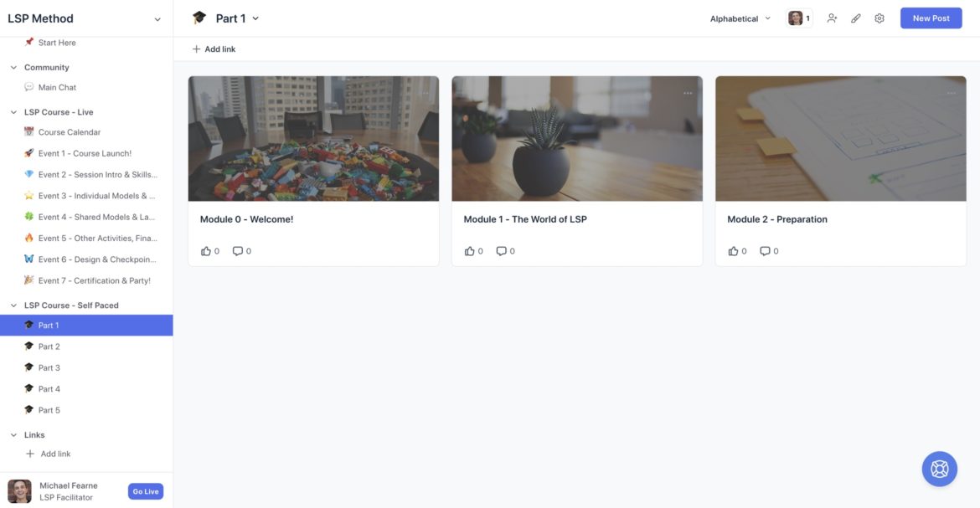980x508 pixels.
Task: Collapse the Community section
Action: [13, 68]
